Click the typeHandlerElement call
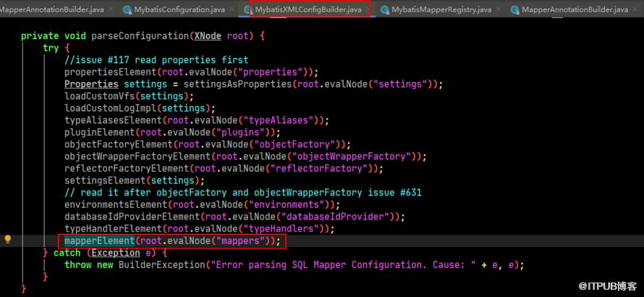This screenshot has width=644, height=297. [x=113, y=228]
